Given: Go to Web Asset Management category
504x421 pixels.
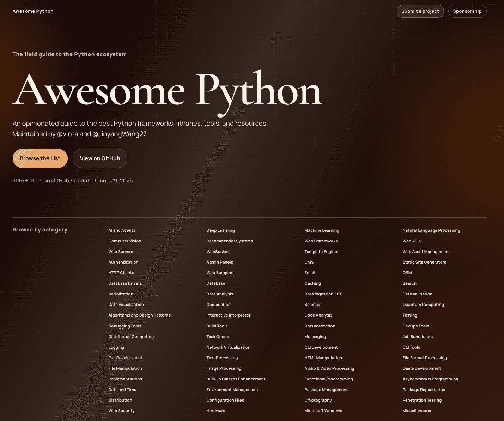Looking at the screenshot, I should click(x=426, y=252).
